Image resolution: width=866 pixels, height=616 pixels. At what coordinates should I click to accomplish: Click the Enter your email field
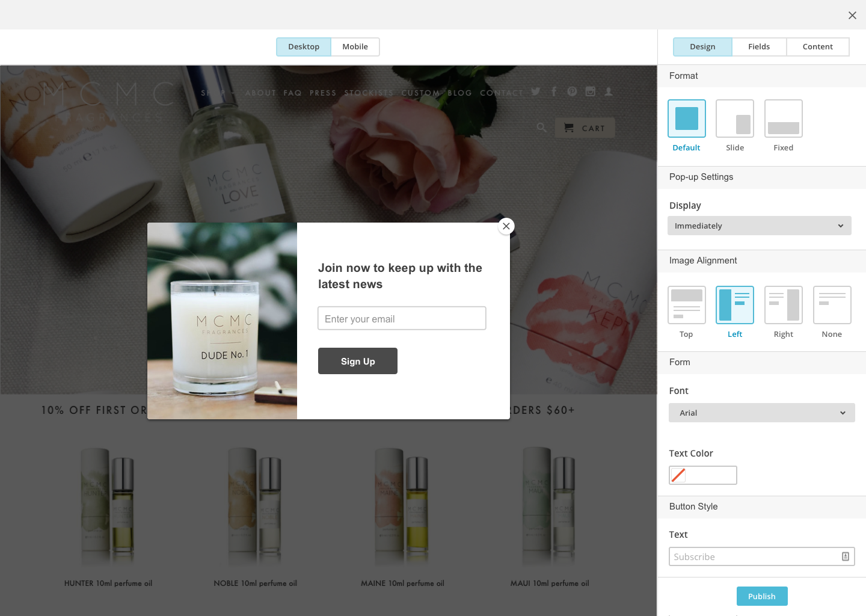point(402,318)
